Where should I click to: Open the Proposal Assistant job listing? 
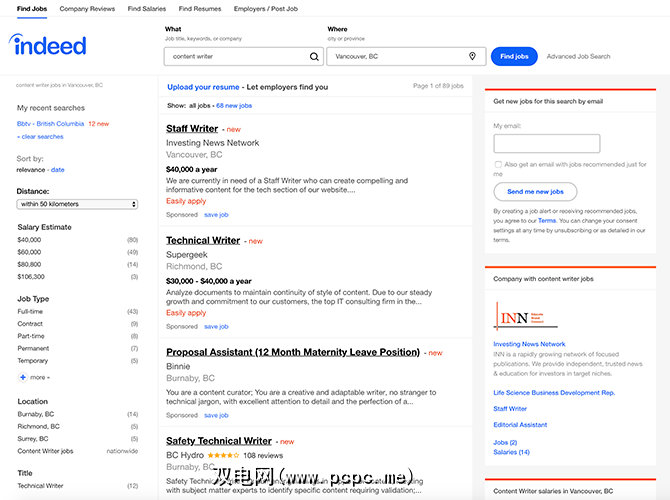[293, 352]
